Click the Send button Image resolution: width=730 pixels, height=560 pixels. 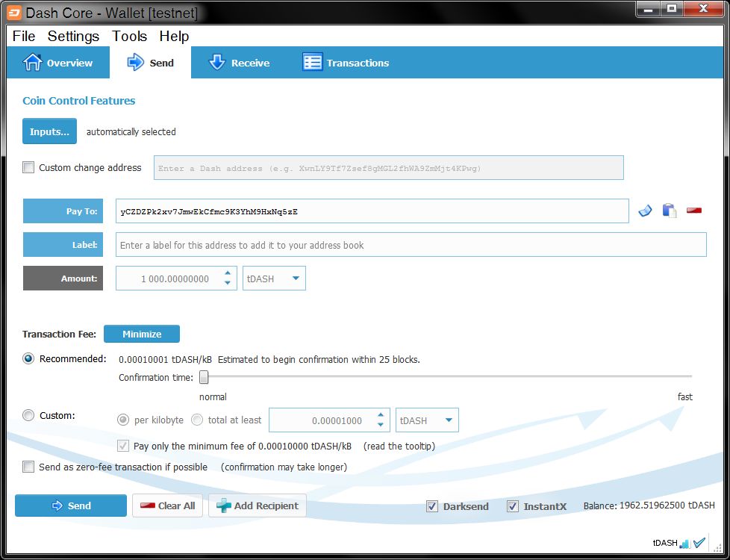tap(71, 505)
